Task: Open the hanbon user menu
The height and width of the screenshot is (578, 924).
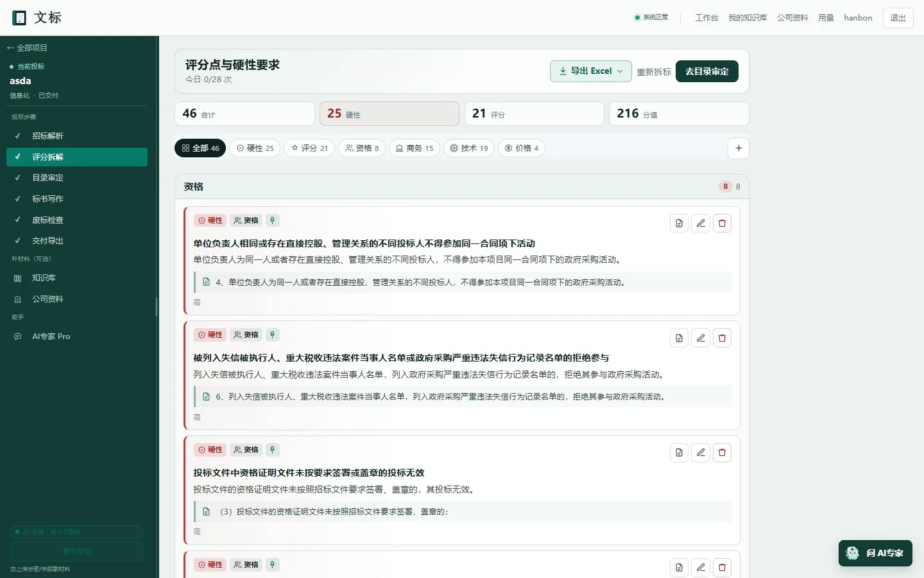Action: pos(858,18)
